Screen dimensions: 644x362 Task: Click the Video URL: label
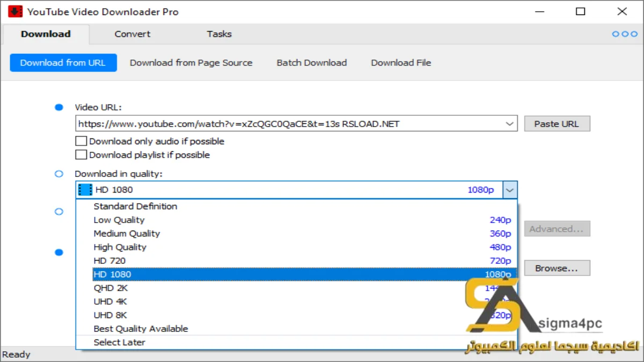tap(98, 108)
